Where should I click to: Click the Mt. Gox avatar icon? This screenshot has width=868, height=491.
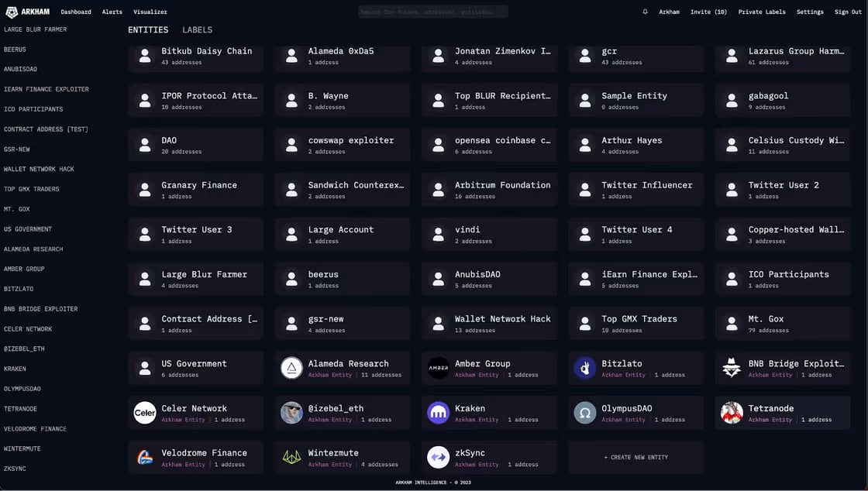click(x=732, y=324)
